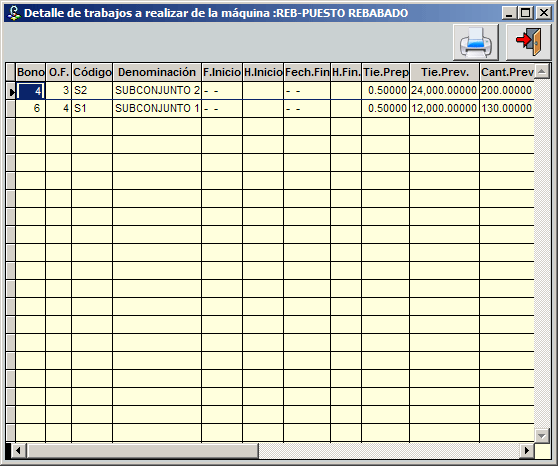558x466 pixels.
Task: Click the Tie.Prev. column header
Action: [444, 72]
